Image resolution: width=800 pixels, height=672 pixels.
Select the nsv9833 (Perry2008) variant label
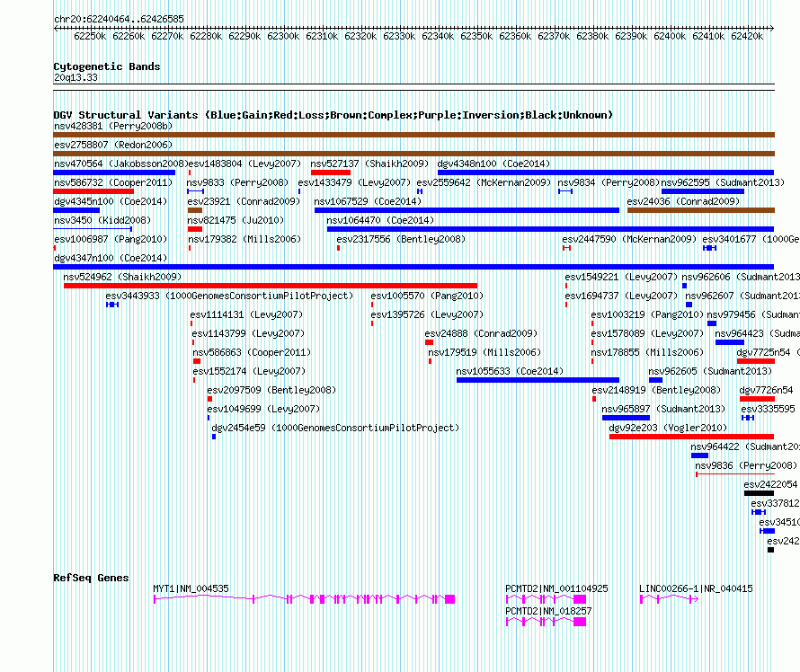pyautogui.click(x=237, y=182)
